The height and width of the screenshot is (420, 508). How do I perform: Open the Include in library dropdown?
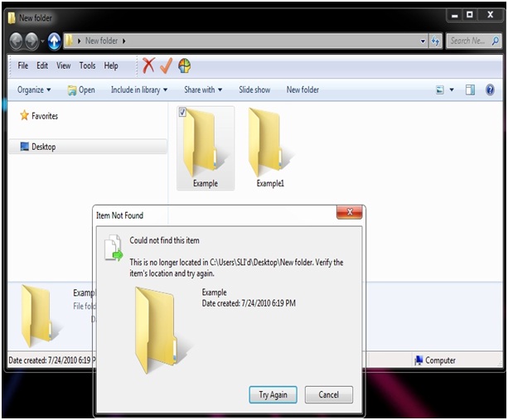pos(138,89)
